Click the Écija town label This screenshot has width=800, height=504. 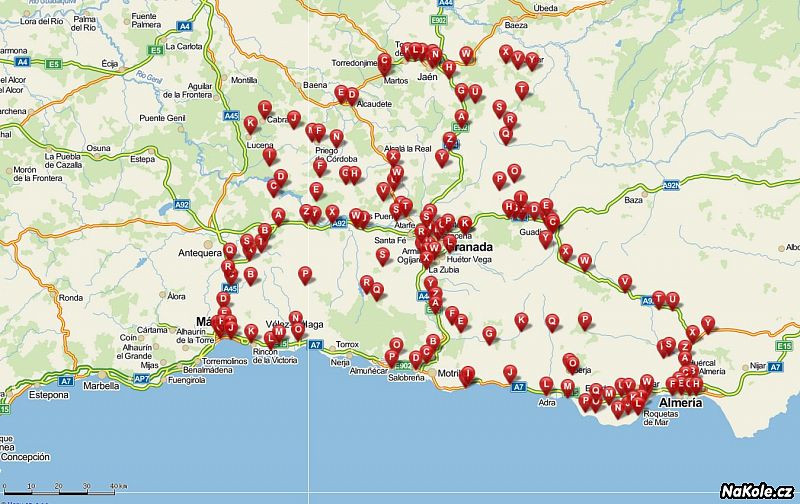[x=110, y=63]
